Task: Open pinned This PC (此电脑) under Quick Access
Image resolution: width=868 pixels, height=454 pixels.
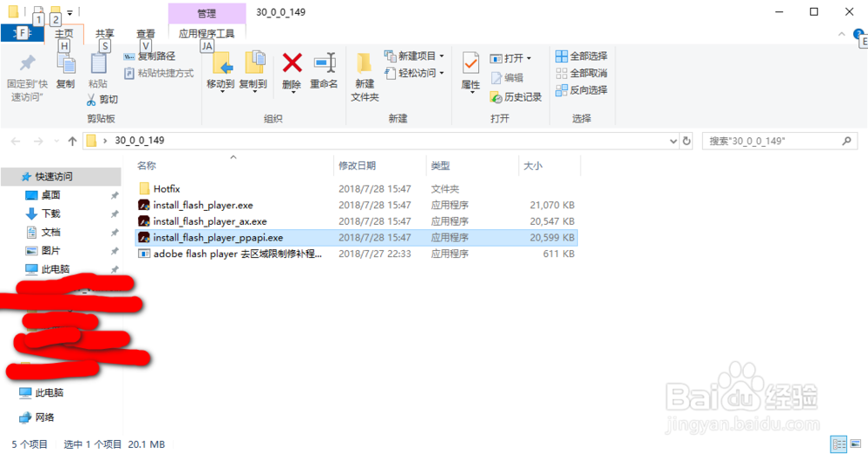Action: pyautogui.click(x=55, y=269)
